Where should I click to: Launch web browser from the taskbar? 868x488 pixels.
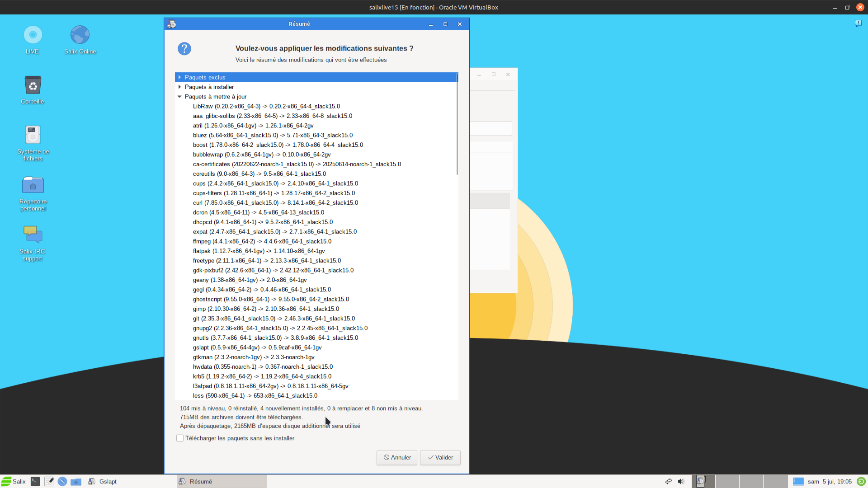[x=62, y=482]
